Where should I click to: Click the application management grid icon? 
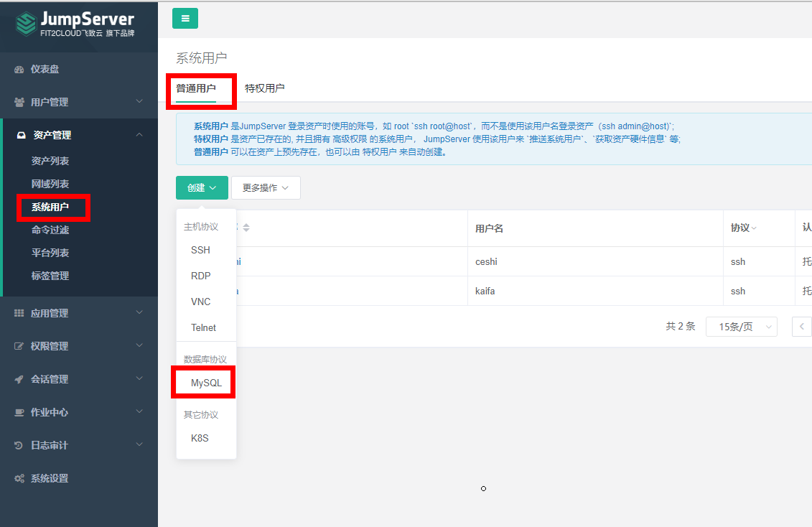(19, 313)
